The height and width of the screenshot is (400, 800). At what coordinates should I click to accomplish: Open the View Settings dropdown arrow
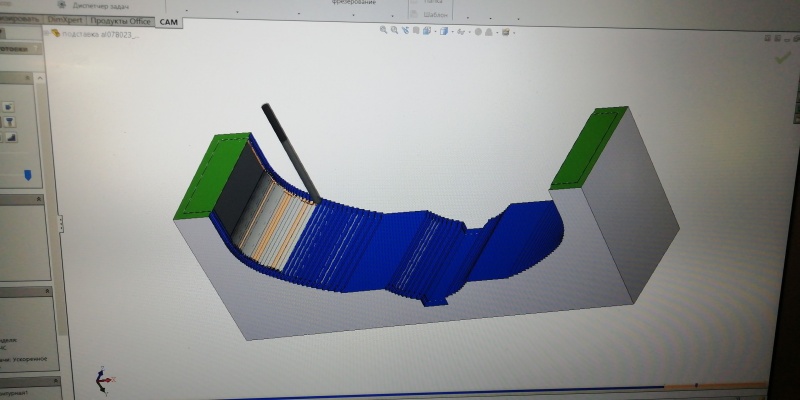pyautogui.click(x=513, y=33)
